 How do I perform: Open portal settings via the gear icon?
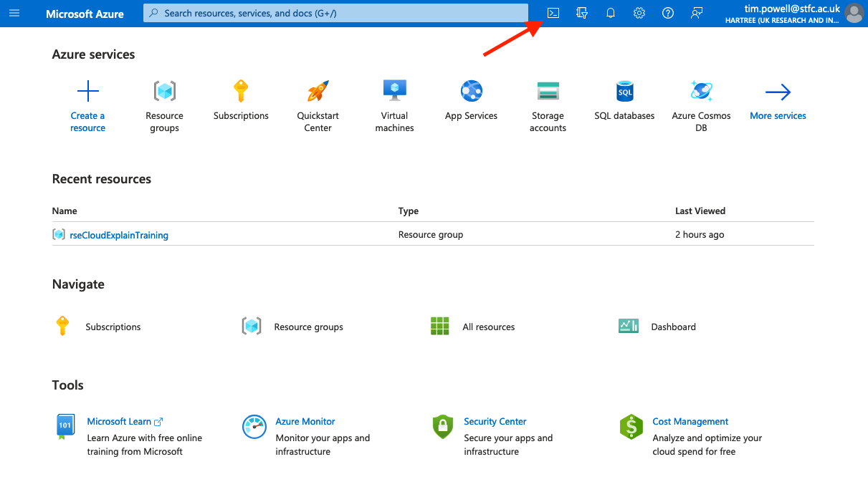pyautogui.click(x=639, y=13)
